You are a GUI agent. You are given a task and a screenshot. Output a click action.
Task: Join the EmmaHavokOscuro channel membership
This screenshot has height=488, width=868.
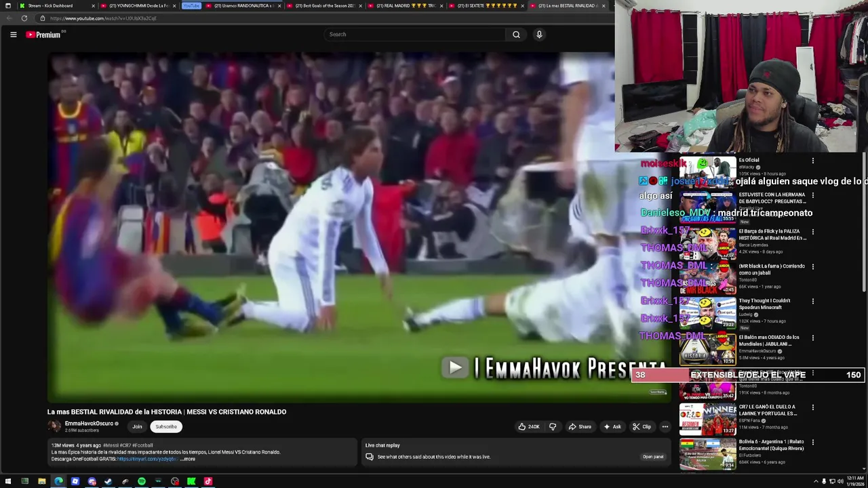coord(137,426)
